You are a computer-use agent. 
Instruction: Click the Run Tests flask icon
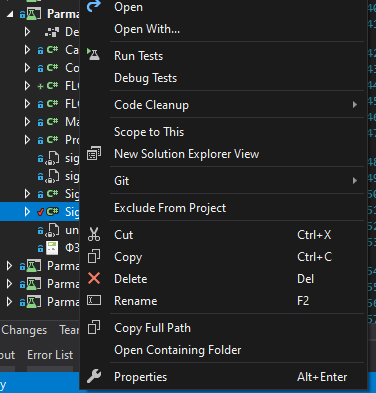pos(94,54)
